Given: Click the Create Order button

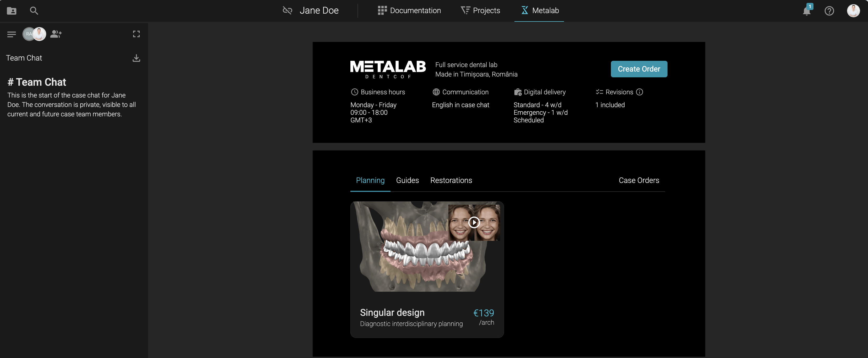Looking at the screenshot, I should 638,69.
